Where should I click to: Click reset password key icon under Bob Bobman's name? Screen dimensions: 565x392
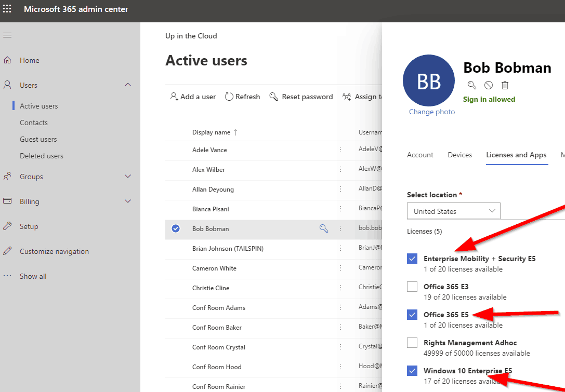pyautogui.click(x=471, y=85)
